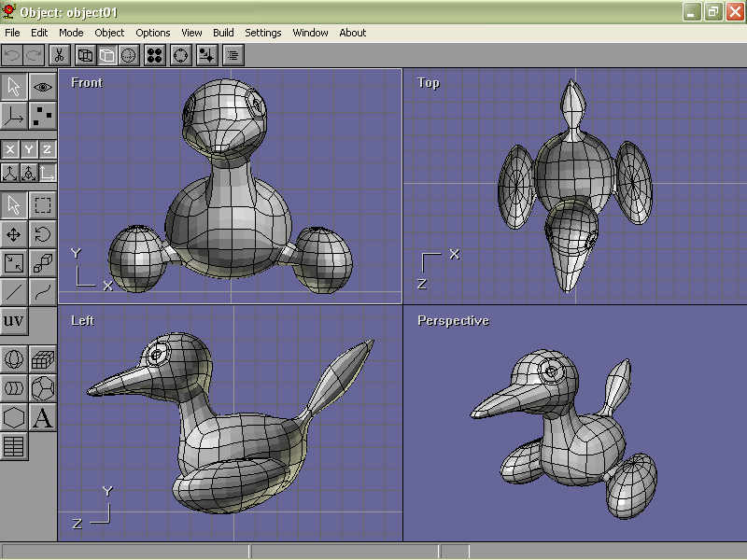Click the Top viewport label
This screenshot has width=747, height=560.
pos(429,83)
